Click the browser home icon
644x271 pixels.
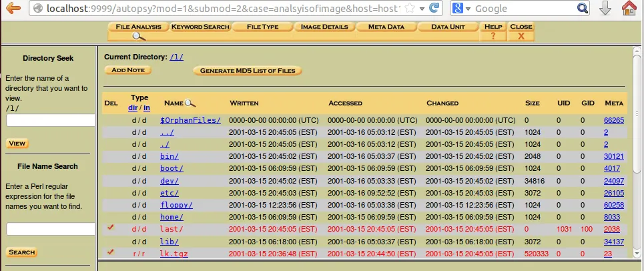[x=630, y=9]
